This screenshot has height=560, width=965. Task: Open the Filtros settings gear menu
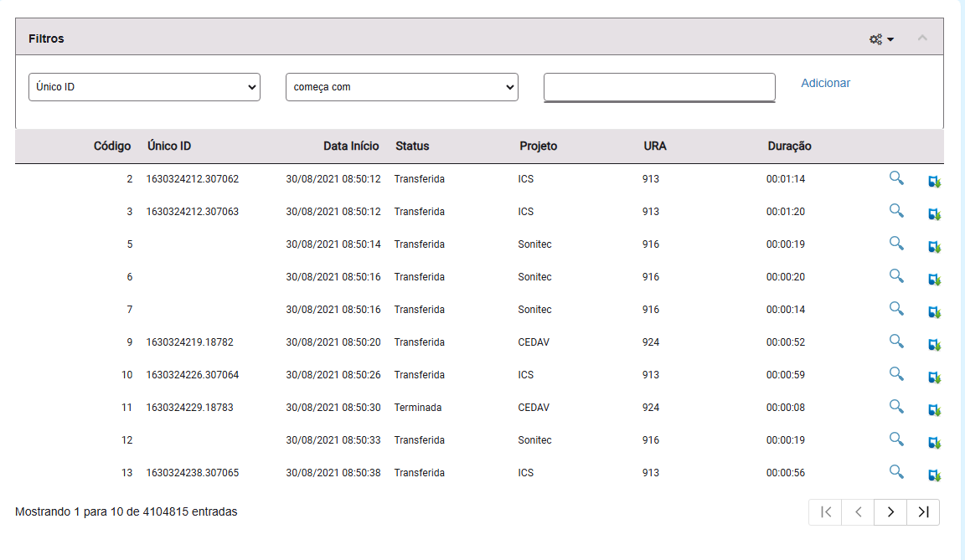[x=881, y=39]
